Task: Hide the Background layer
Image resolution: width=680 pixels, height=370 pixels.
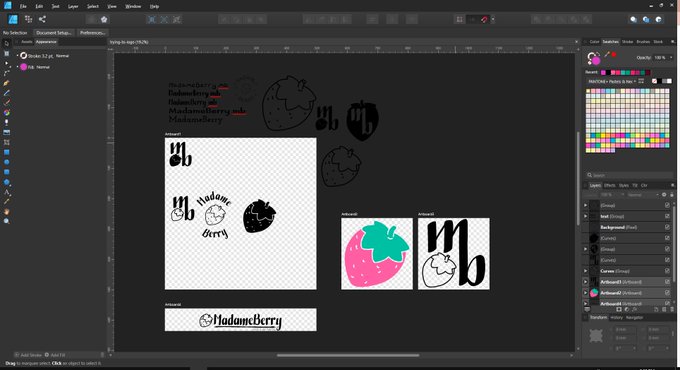Action: [667, 227]
